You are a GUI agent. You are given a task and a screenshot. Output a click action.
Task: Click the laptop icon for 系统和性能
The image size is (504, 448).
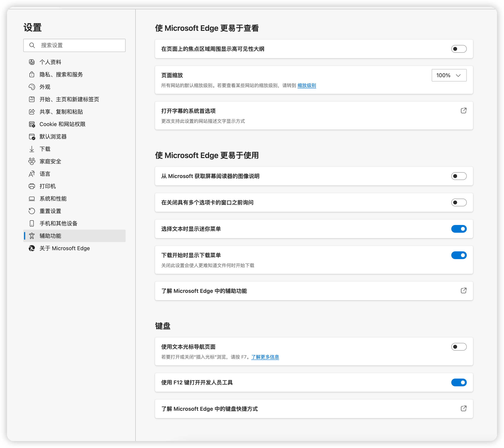tap(32, 199)
